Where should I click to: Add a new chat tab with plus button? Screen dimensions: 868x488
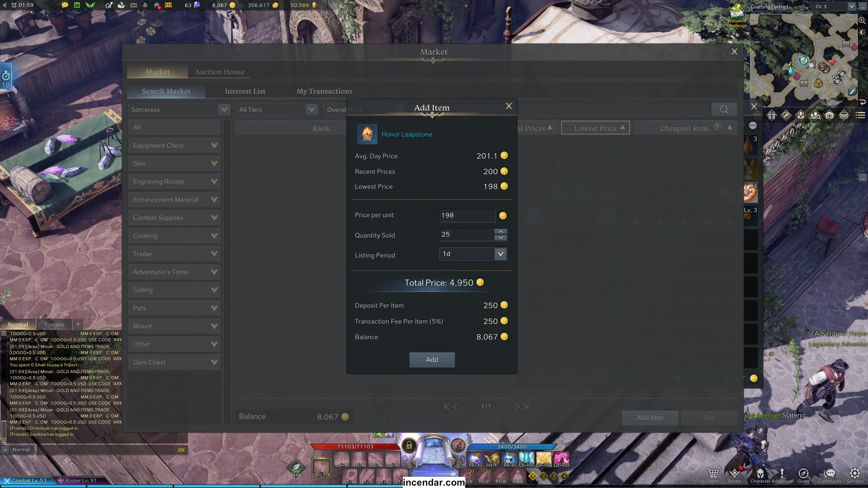click(78, 324)
